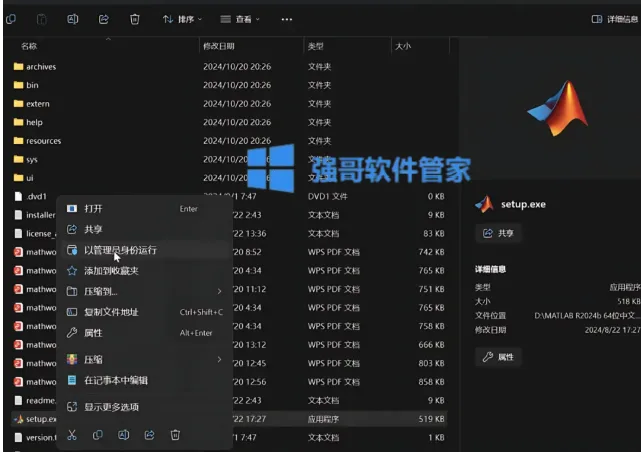Sort by the 大小 column header
Screen dimensions: 641x452
click(x=403, y=46)
